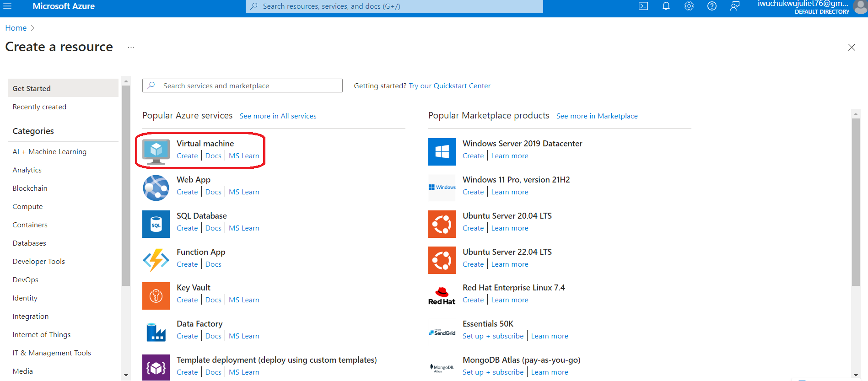Click the MongoDB Atlas logo icon

pyautogui.click(x=442, y=368)
